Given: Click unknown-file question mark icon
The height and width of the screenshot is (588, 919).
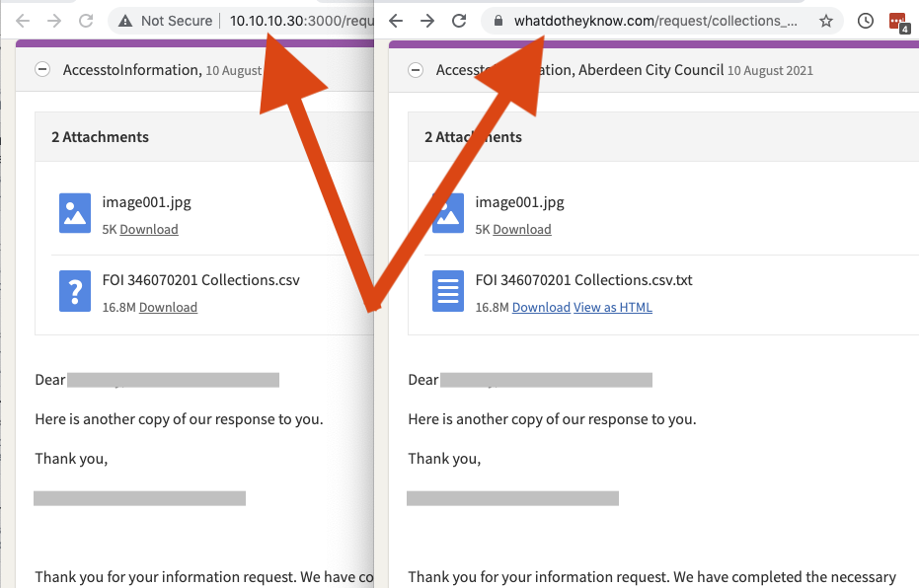Looking at the screenshot, I should 75,291.
